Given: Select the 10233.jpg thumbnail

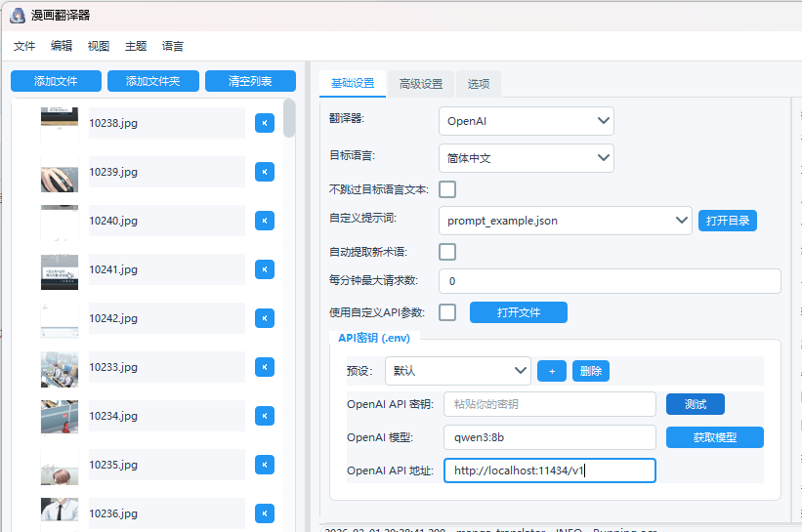Looking at the screenshot, I should 60,370.
